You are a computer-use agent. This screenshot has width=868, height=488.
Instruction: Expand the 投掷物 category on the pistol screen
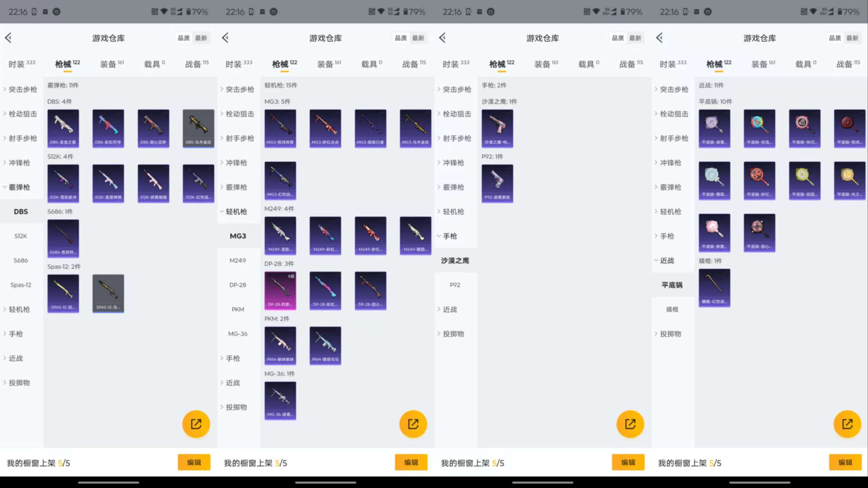452,333
